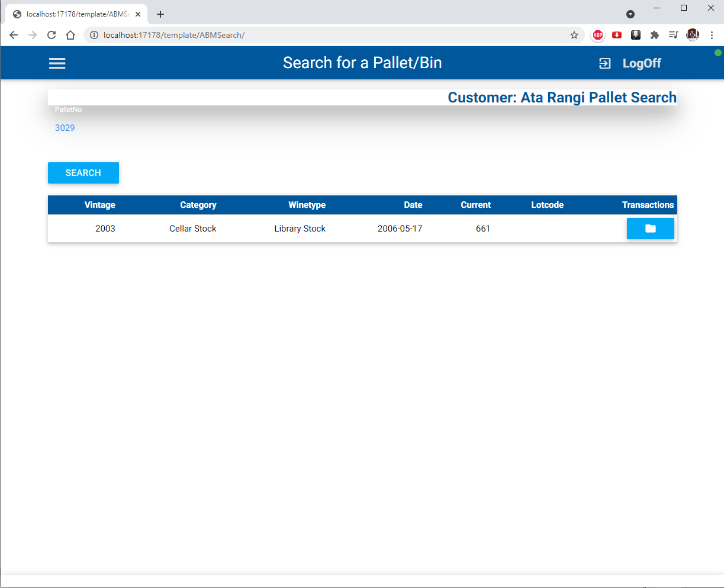Viewport: 724px width, 588px height.
Task: Click the Search for a Pallet/Bin title
Action: (362, 63)
